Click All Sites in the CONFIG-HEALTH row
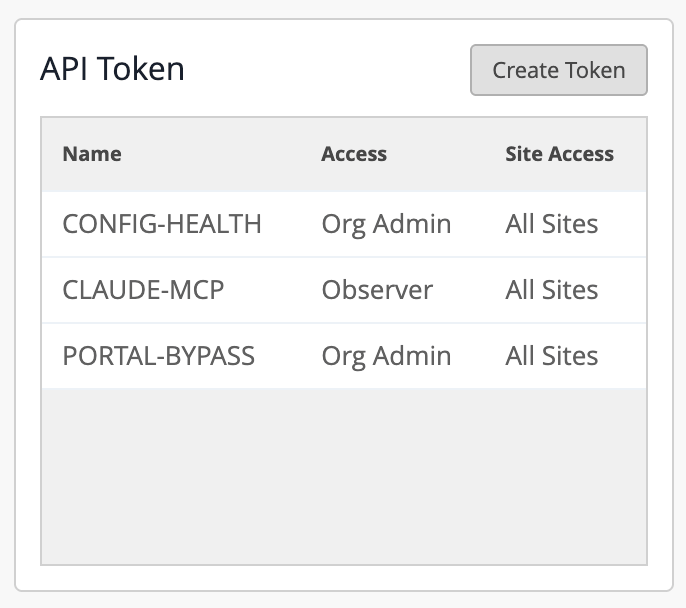 552,224
